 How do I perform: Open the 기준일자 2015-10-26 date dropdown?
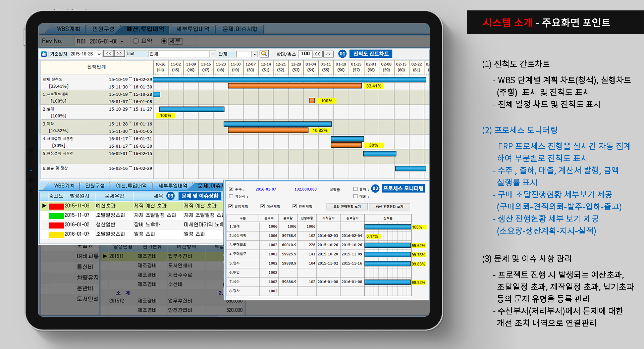point(99,54)
